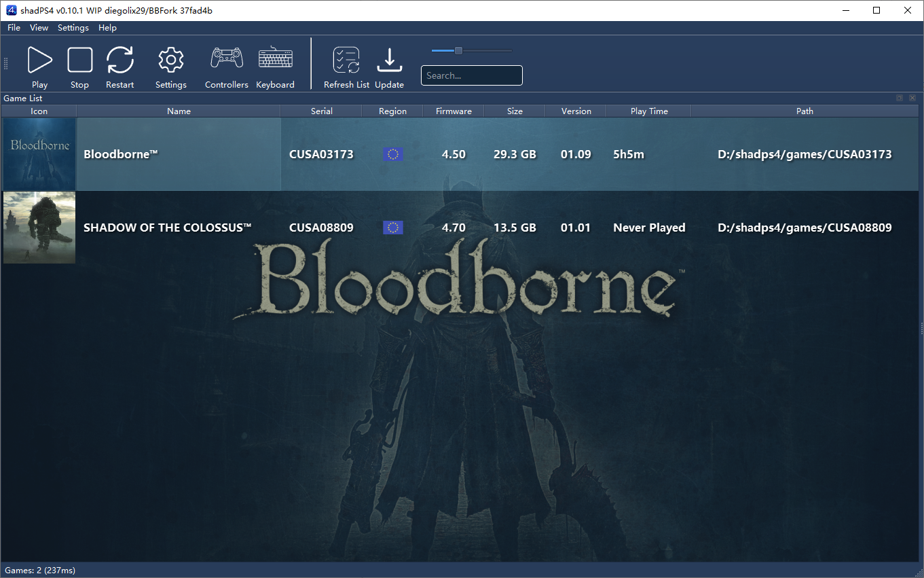Click firmware value 4.70
The width and height of the screenshot is (924, 578).
click(x=454, y=228)
